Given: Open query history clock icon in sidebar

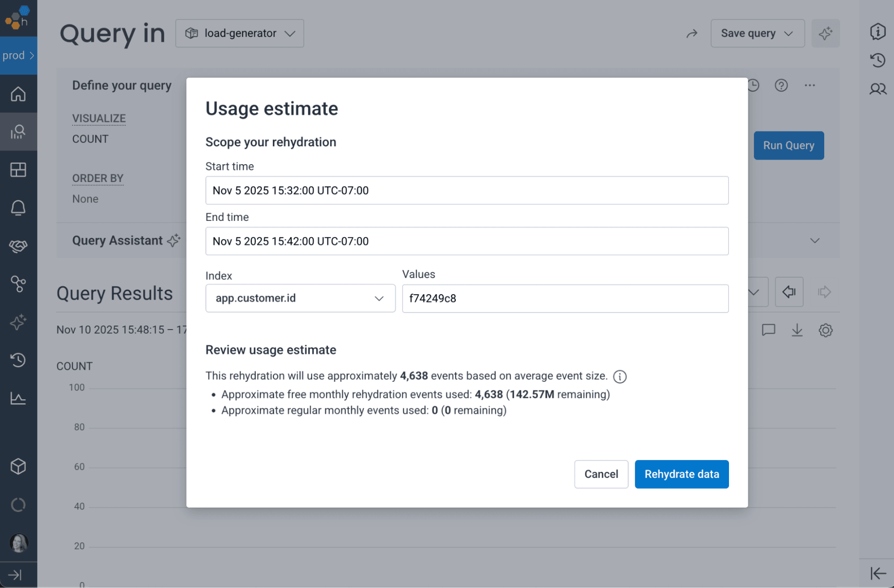Looking at the screenshot, I should pyautogui.click(x=18, y=360).
